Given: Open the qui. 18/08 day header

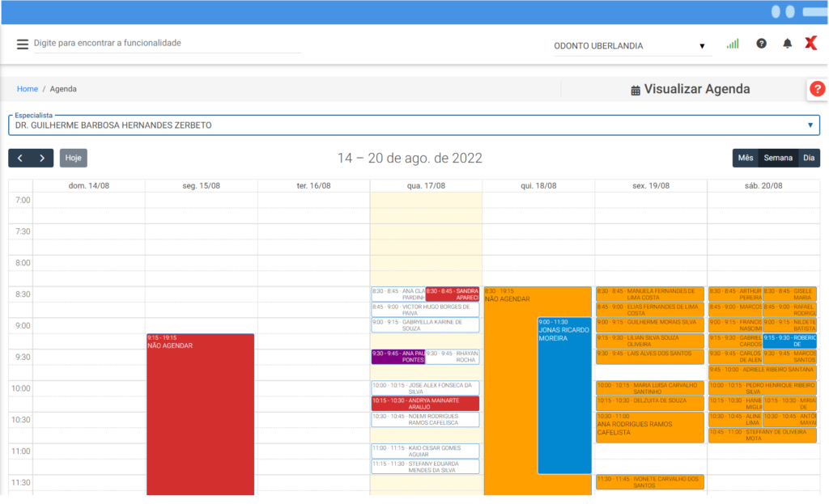Looking at the screenshot, I should coord(538,186).
